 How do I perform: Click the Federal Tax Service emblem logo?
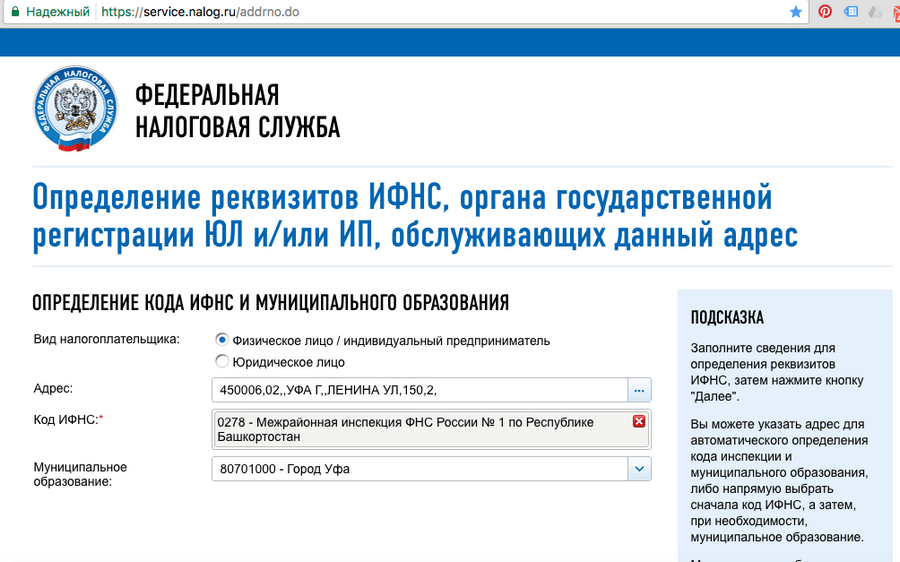click(70, 111)
